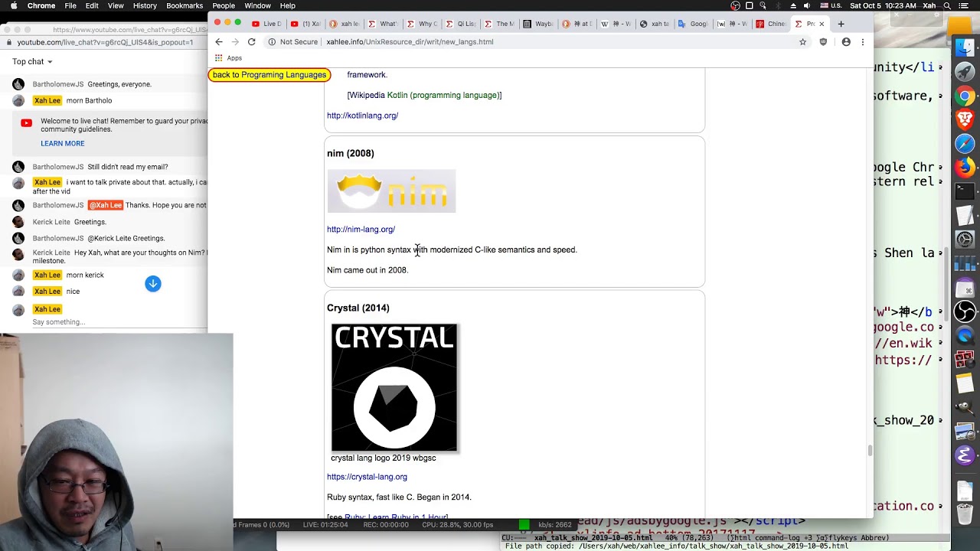Image resolution: width=980 pixels, height=551 pixels.
Task: Click the 'nim (2008)' heading
Action: (351, 154)
